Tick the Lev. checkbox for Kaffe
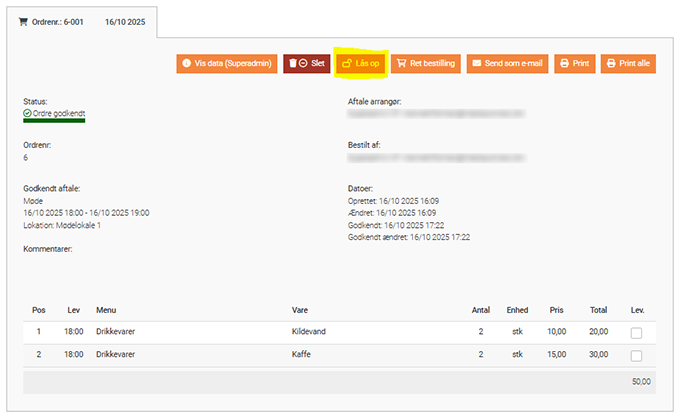The height and width of the screenshot is (418, 680). point(636,355)
